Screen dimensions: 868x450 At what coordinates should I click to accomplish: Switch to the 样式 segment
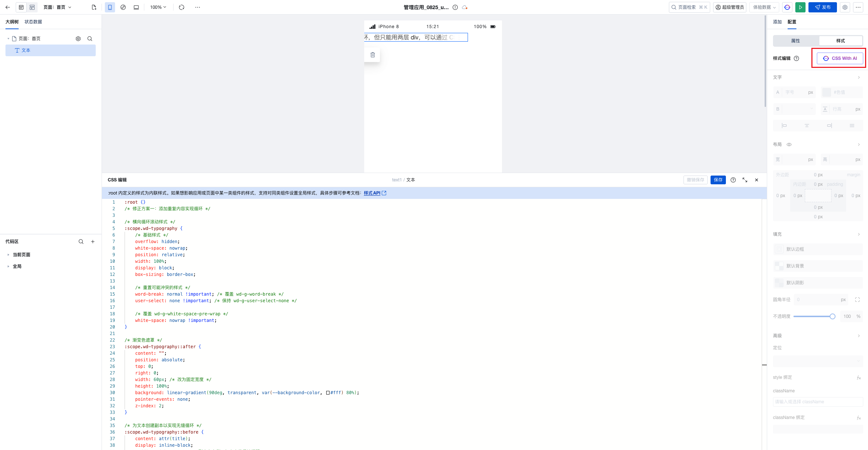pos(840,41)
